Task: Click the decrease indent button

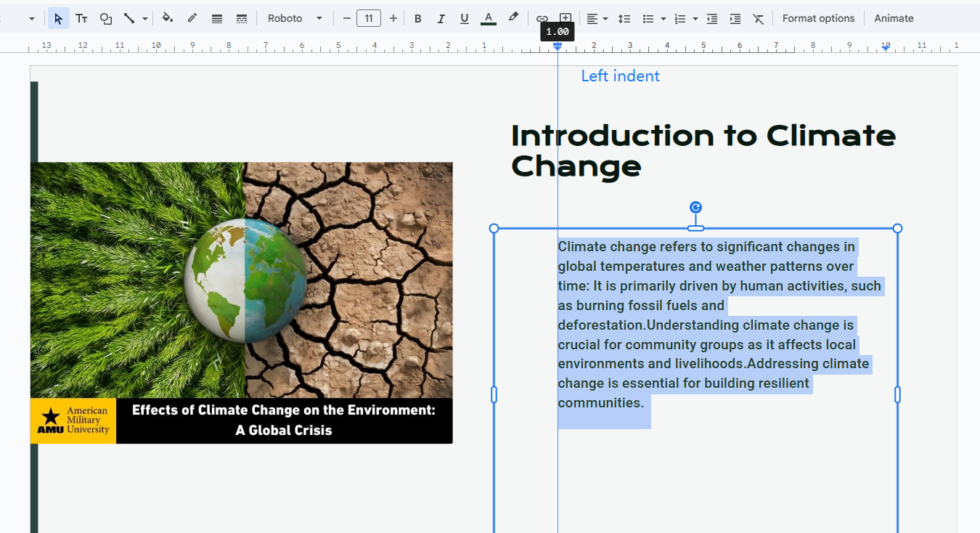Action: (712, 18)
